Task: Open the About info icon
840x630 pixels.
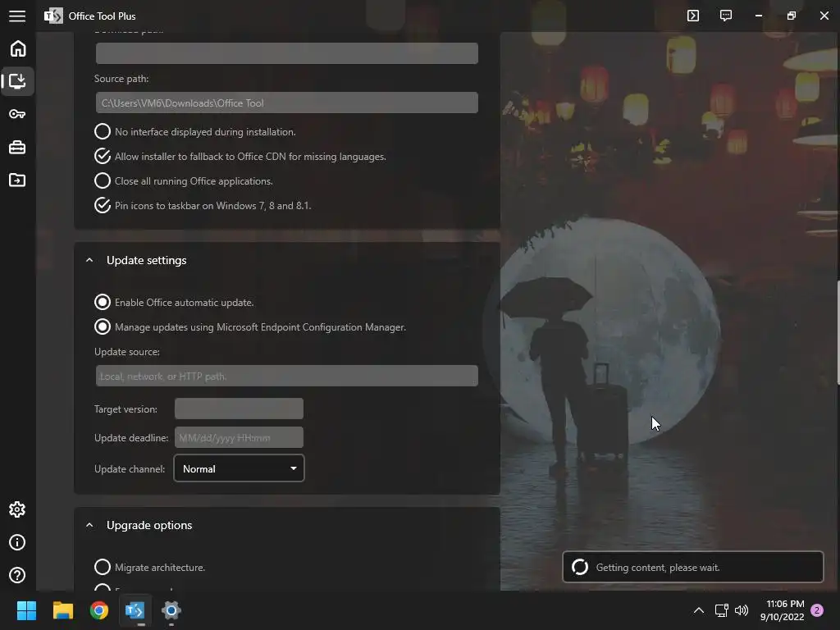Action: 17,542
